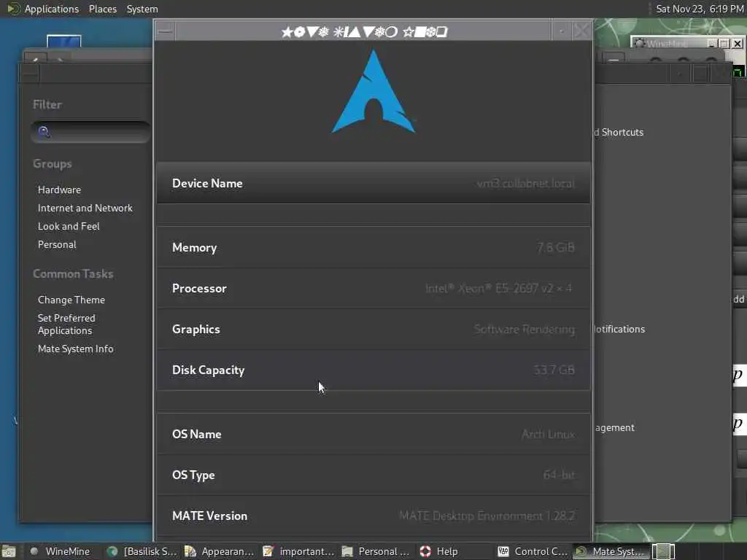Select the OS Type row
This screenshot has height=560, width=747.
pos(373,475)
